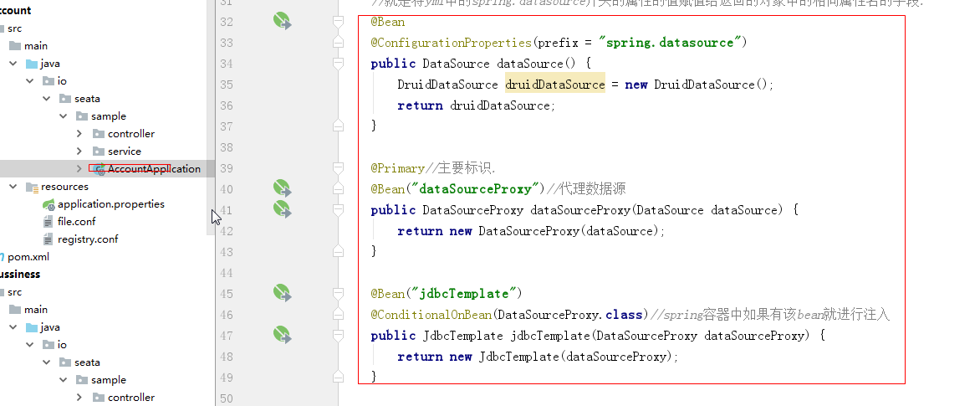This screenshot has height=406, width=980.
Task: Click the Spring bean gutter icon on line 41
Action: pyautogui.click(x=282, y=208)
